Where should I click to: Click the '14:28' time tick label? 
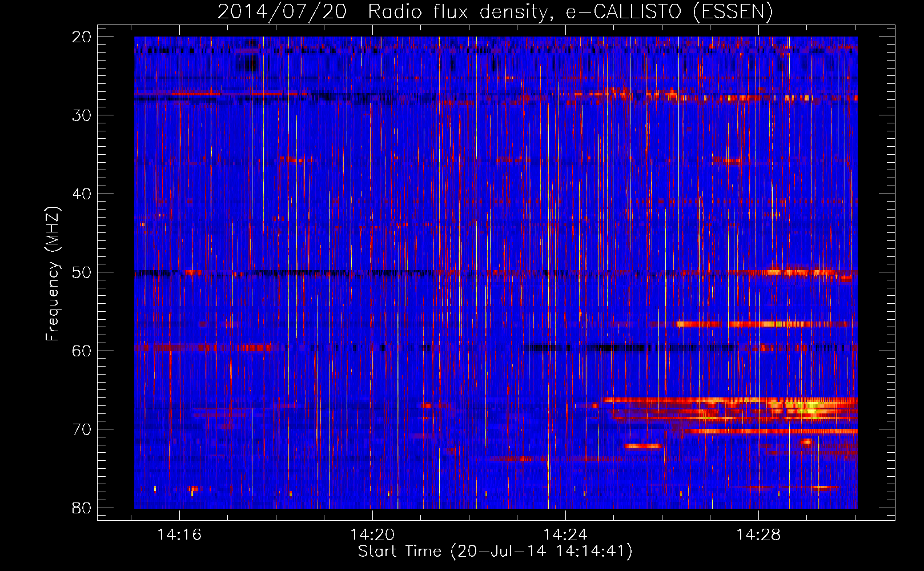coord(758,535)
